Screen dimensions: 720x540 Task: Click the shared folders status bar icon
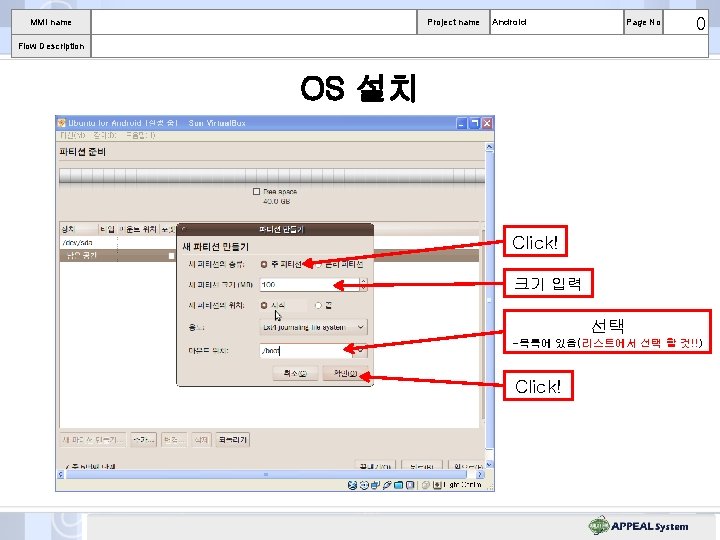[x=399, y=485]
